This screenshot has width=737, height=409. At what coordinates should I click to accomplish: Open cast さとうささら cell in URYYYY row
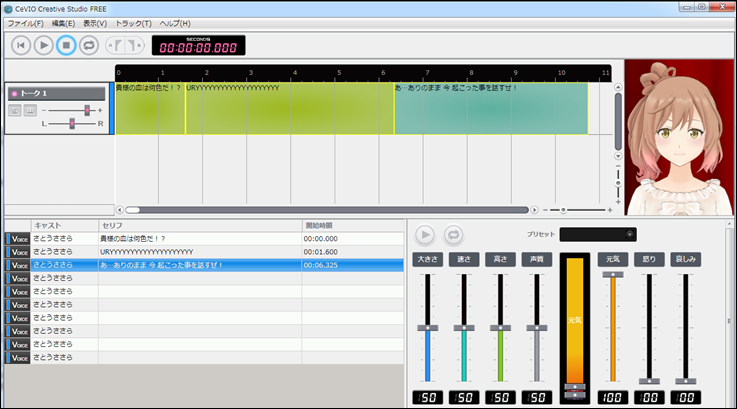[x=65, y=252]
